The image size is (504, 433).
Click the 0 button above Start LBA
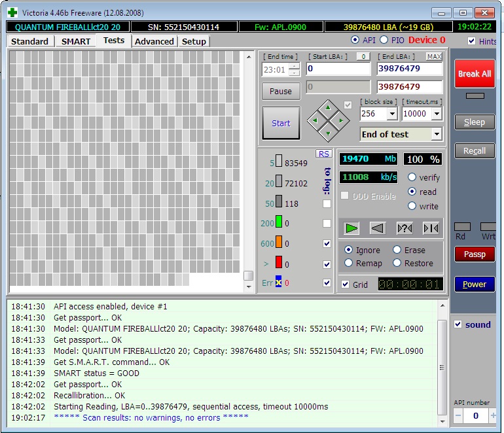363,56
